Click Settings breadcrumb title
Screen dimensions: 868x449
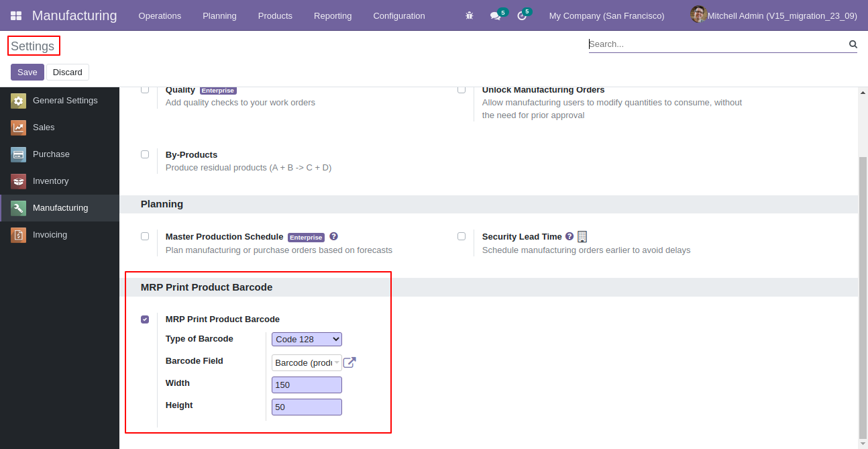tap(33, 46)
